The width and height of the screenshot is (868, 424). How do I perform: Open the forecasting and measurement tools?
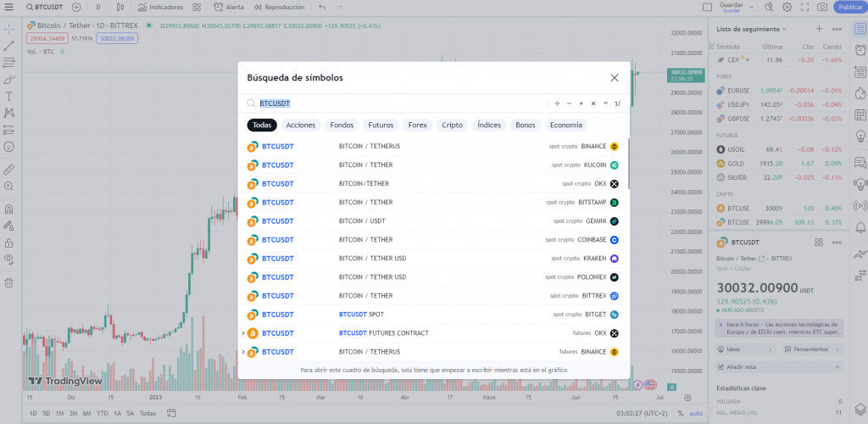point(8,130)
